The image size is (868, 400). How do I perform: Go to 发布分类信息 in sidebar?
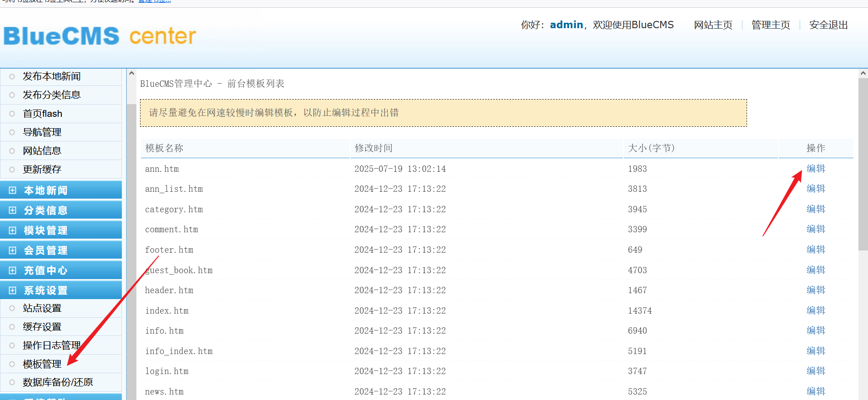(x=52, y=95)
